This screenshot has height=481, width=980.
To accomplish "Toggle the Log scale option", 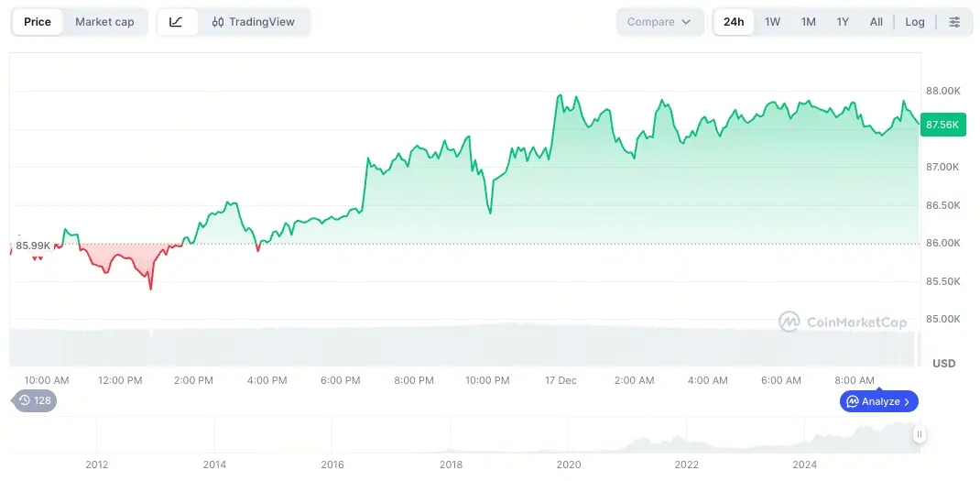I will 915,22.
